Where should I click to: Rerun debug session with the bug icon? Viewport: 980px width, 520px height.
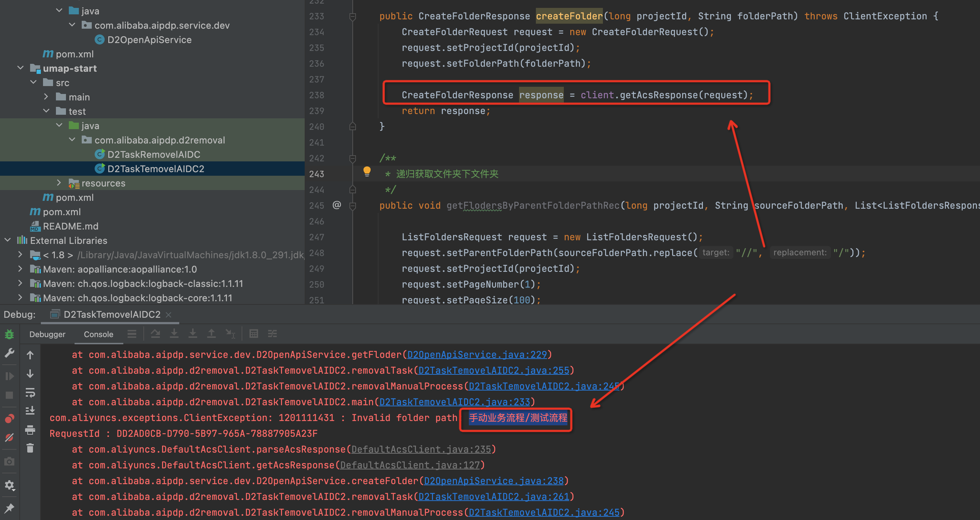[x=10, y=335]
